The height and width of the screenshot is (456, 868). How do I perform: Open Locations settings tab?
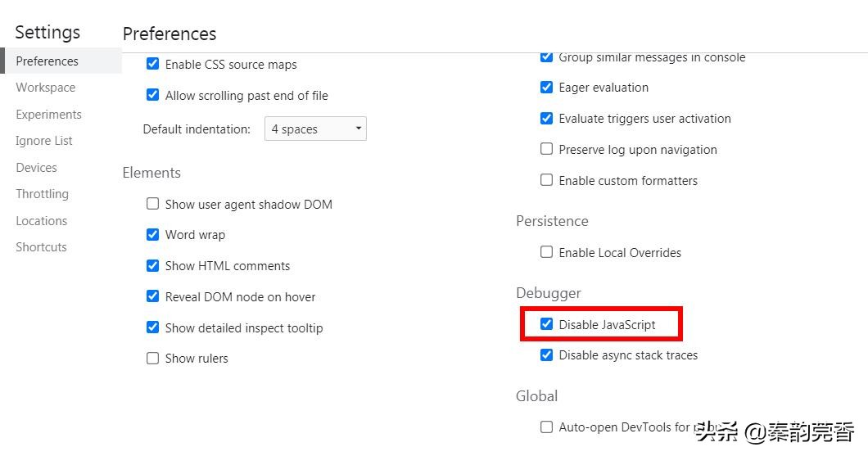(x=42, y=221)
